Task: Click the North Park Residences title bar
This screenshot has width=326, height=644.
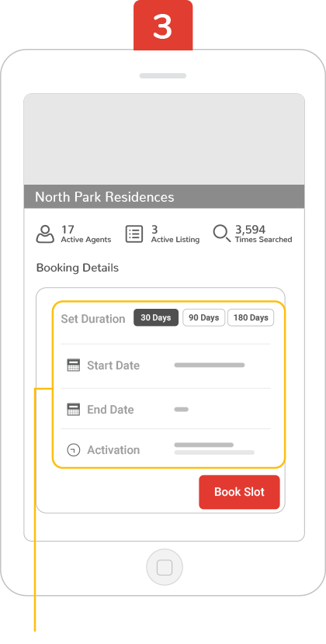Action: (x=164, y=197)
